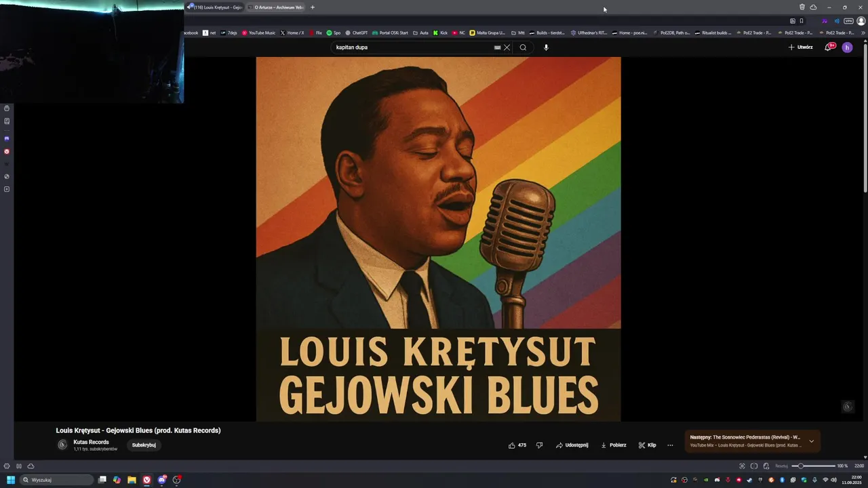The image size is (868, 488).
Task: Click the search box containing kapitan dupa
Action: [414, 47]
